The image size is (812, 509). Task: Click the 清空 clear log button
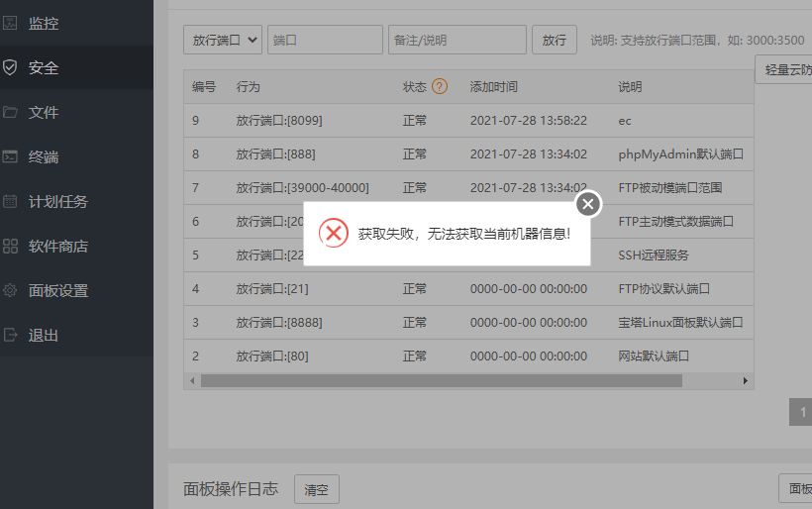[317, 489]
